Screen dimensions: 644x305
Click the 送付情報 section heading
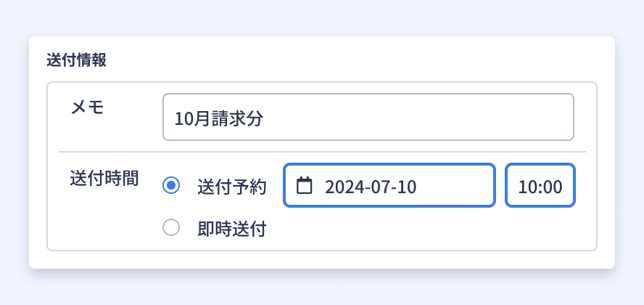[76, 60]
